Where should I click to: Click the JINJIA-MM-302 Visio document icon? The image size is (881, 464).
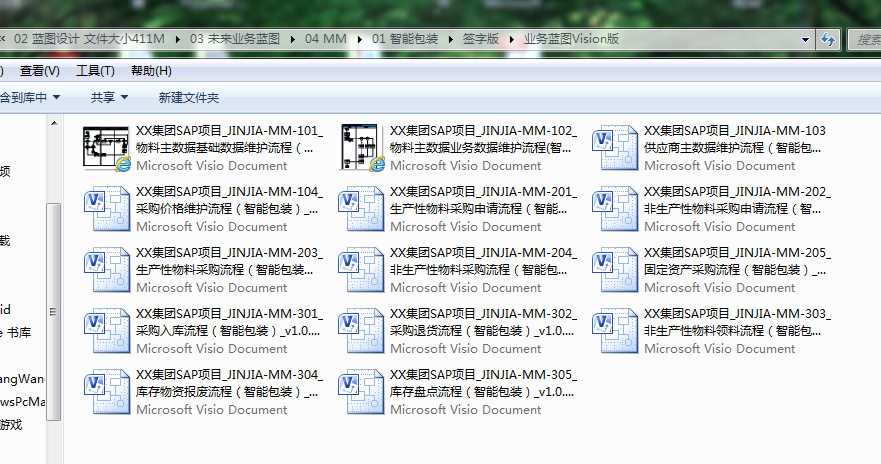[x=362, y=331]
